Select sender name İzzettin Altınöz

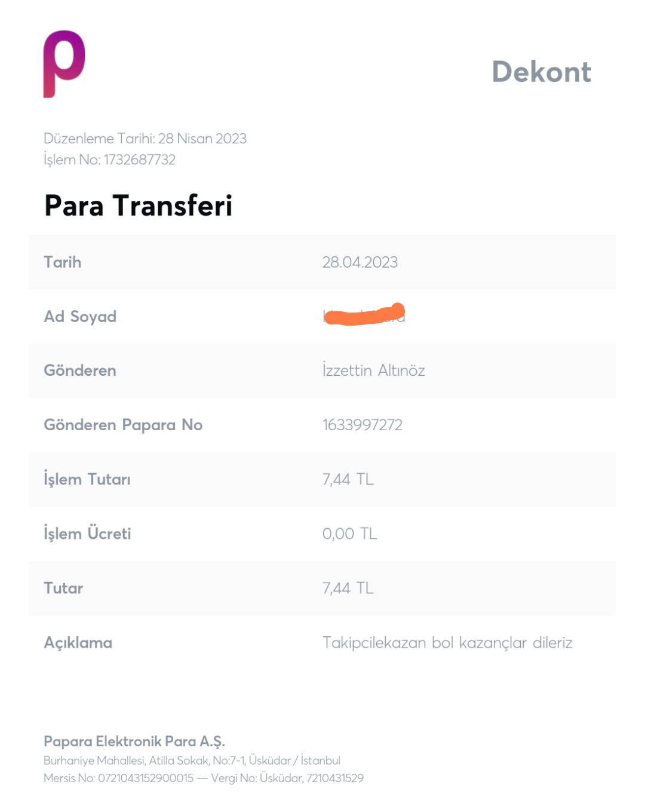374,370
